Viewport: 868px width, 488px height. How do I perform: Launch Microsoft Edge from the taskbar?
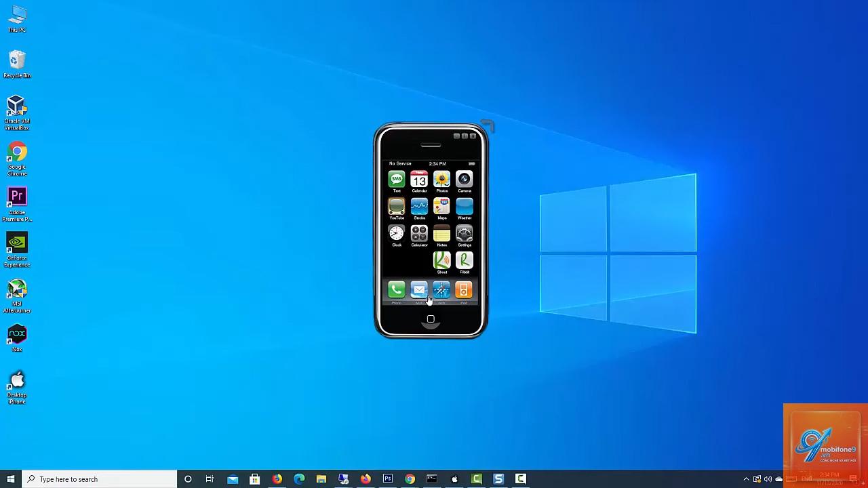tap(299, 479)
